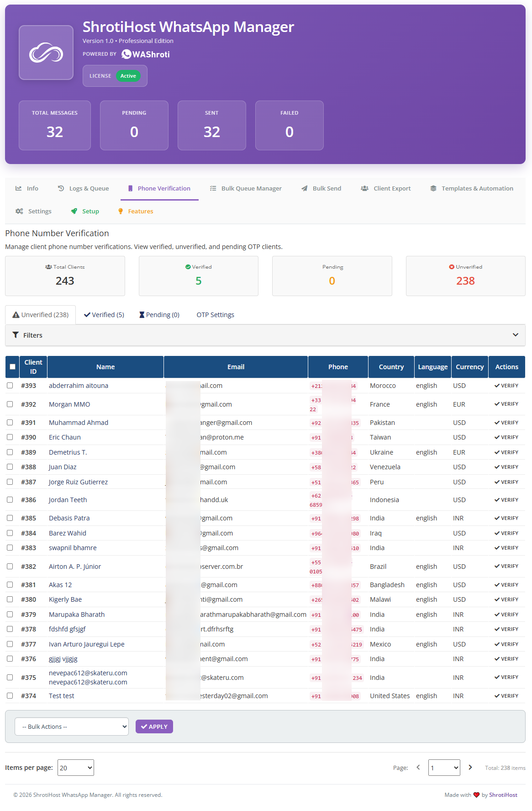532x811 pixels.
Task: Click the Setup rocket icon
Action: pos(74,211)
